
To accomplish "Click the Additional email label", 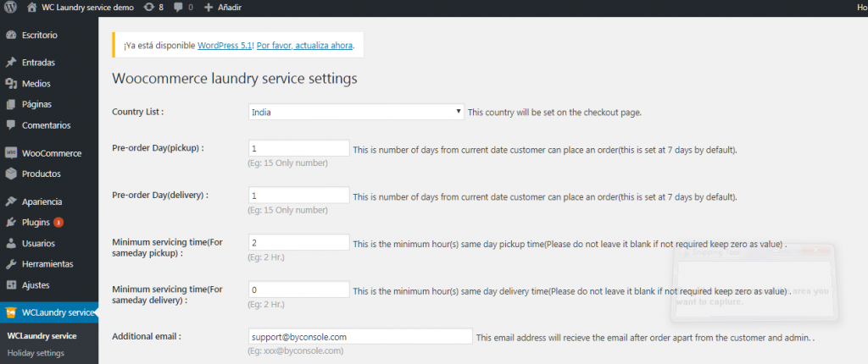I will (x=147, y=336).
